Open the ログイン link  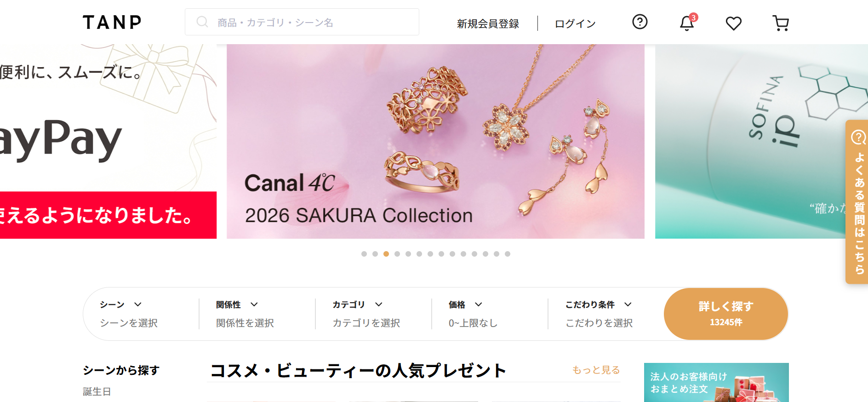pos(575,23)
